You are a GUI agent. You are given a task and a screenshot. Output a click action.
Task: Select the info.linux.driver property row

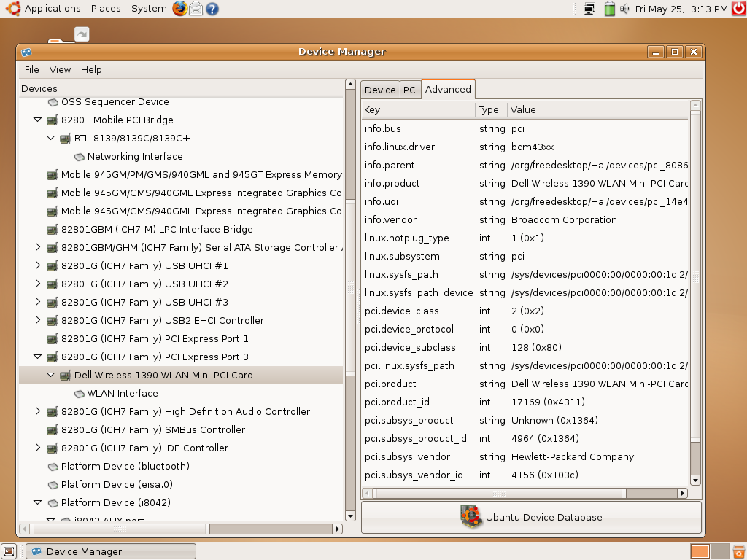(x=525, y=147)
